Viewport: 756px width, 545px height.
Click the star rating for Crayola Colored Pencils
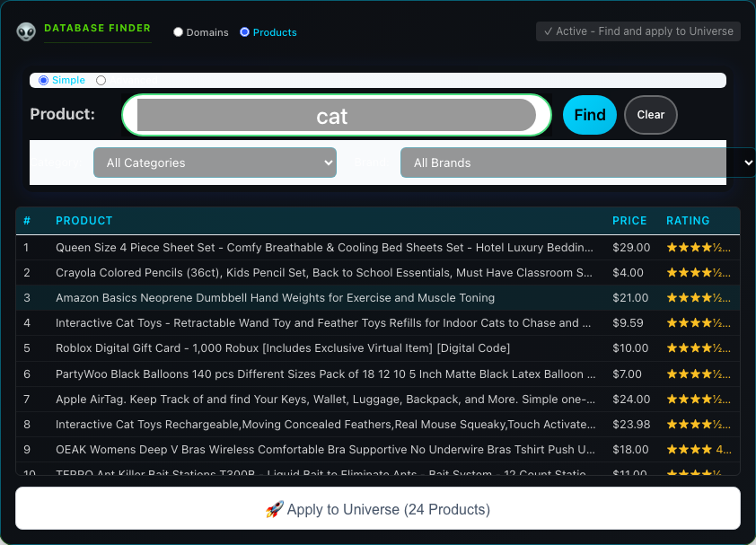699,272
